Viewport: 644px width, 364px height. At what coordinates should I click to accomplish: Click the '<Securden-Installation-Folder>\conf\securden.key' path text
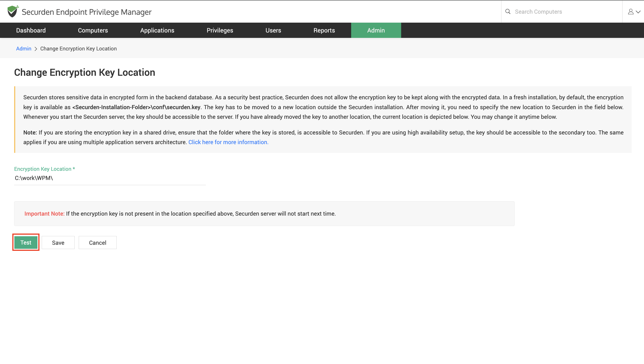pyautogui.click(x=136, y=107)
